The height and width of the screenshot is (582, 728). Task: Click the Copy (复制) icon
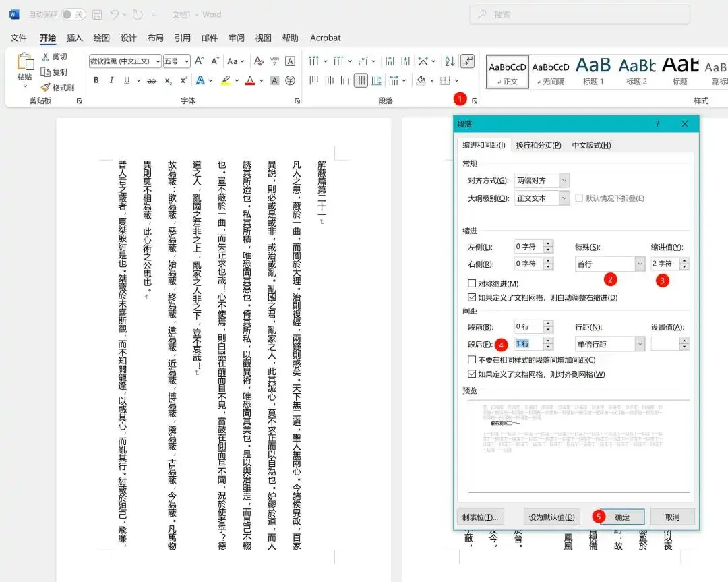(x=46, y=72)
